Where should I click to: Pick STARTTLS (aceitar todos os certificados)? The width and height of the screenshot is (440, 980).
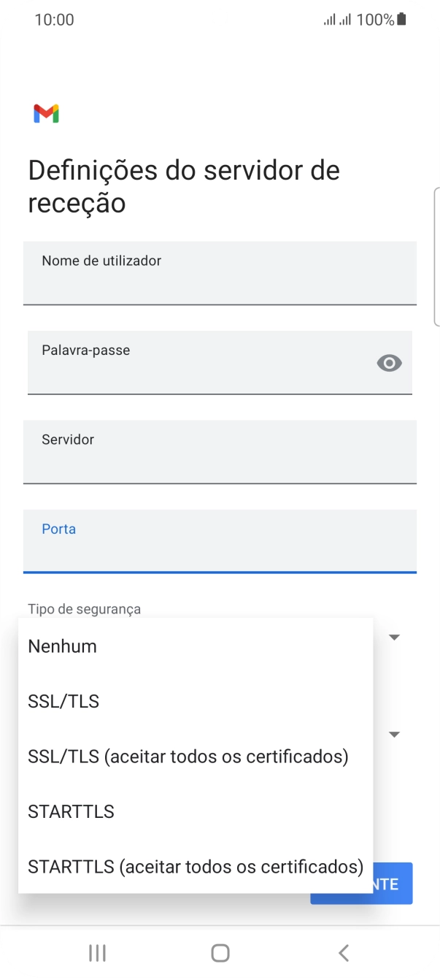194,866
